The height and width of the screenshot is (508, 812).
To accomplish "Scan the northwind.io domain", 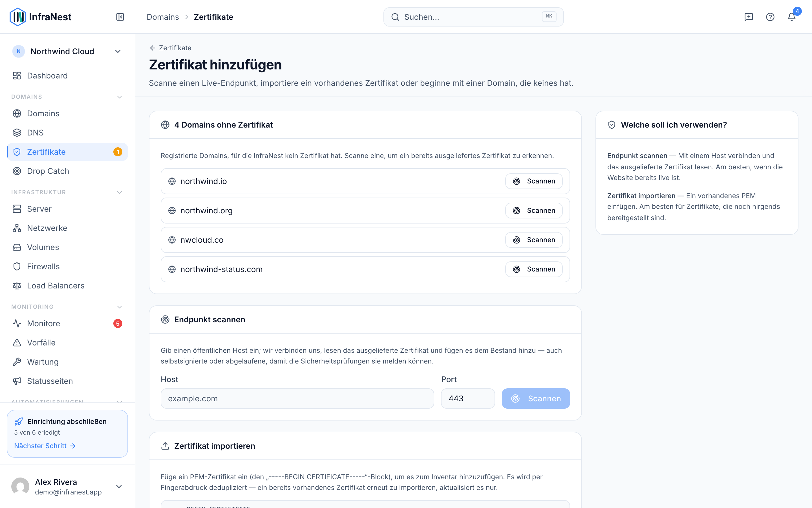I will [x=534, y=181].
